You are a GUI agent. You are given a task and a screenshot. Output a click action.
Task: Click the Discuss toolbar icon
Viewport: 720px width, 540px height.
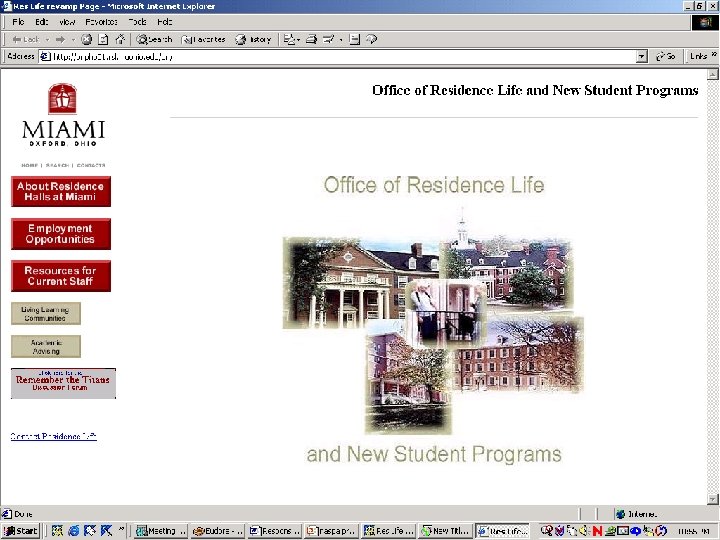354,39
